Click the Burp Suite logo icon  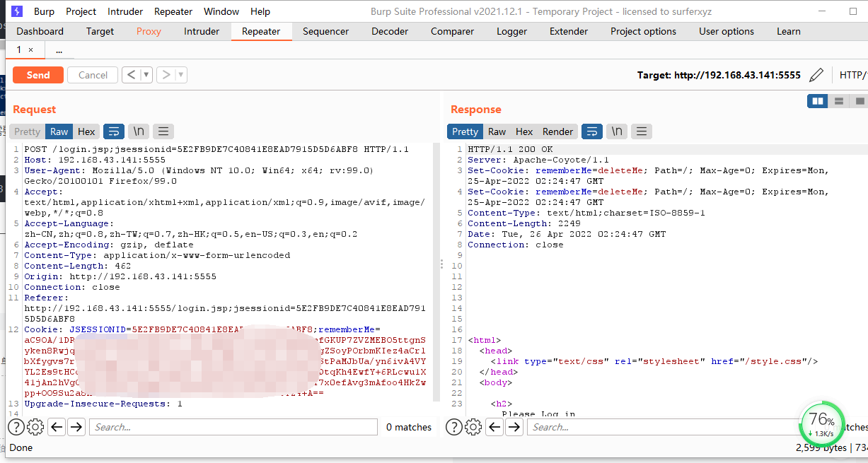point(17,11)
